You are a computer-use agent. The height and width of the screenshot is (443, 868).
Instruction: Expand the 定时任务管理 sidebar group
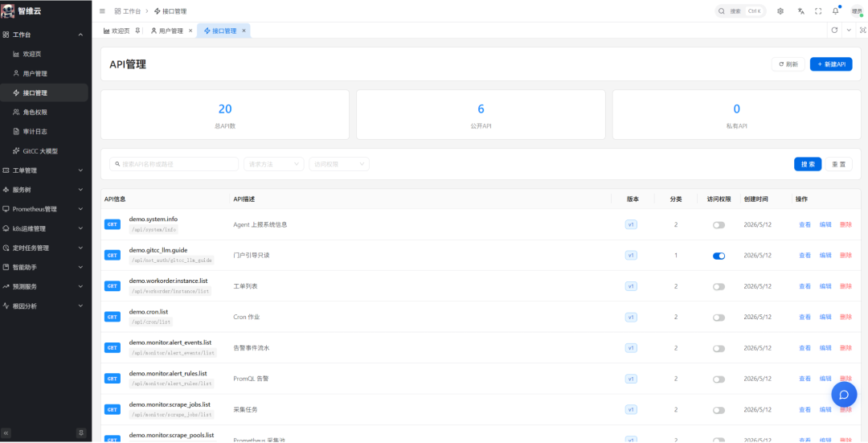coord(44,248)
